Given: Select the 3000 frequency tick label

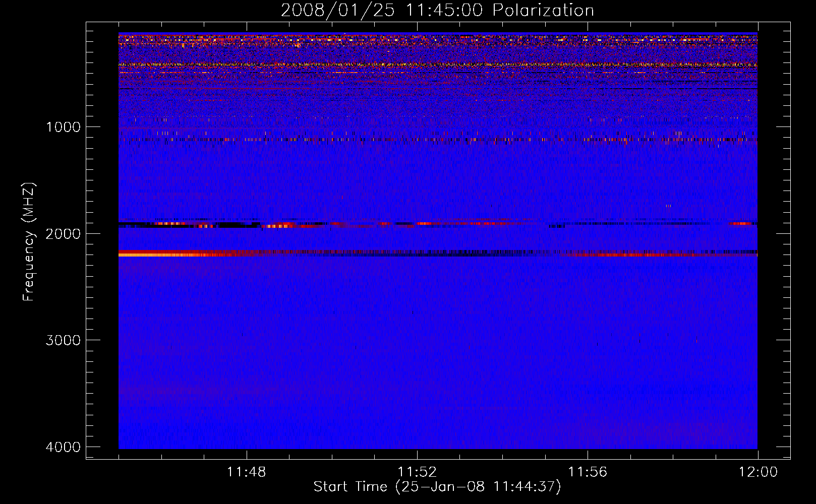Looking at the screenshot, I should tap(63, 340).
